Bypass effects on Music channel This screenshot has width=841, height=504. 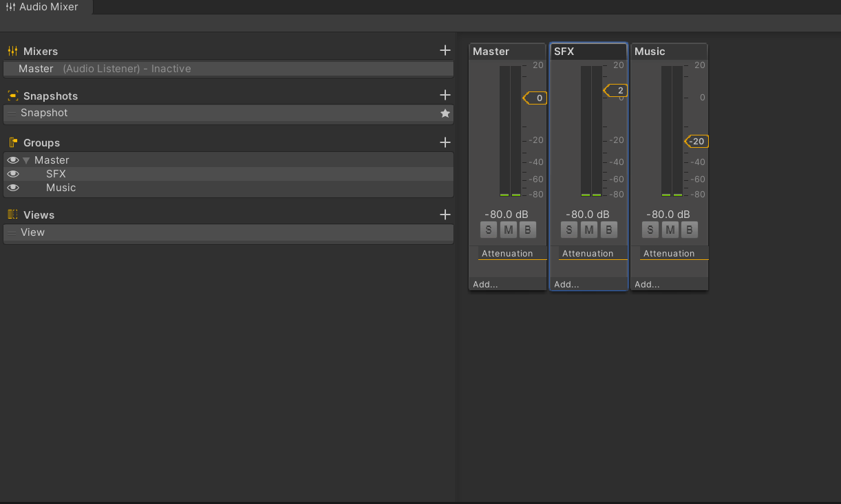[x=689, y=230]
